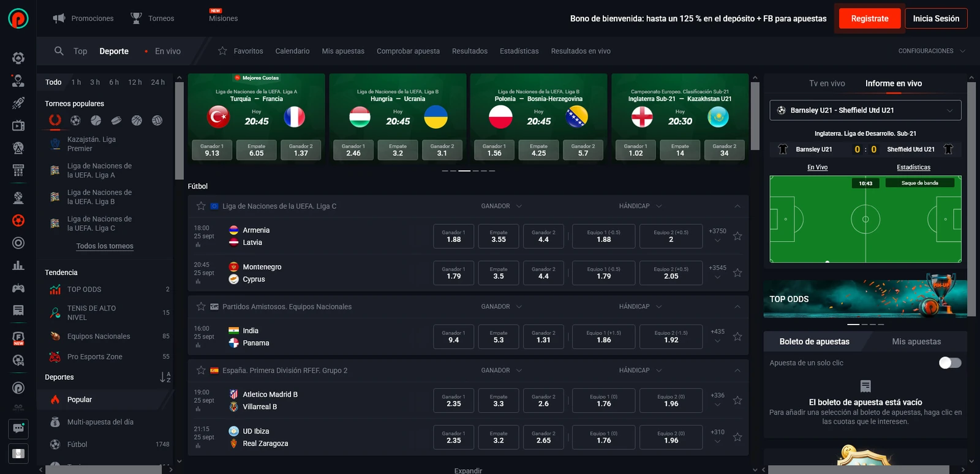980x474 pixels.
Task: Select the 24 h time filter
Action: [158, 82]
